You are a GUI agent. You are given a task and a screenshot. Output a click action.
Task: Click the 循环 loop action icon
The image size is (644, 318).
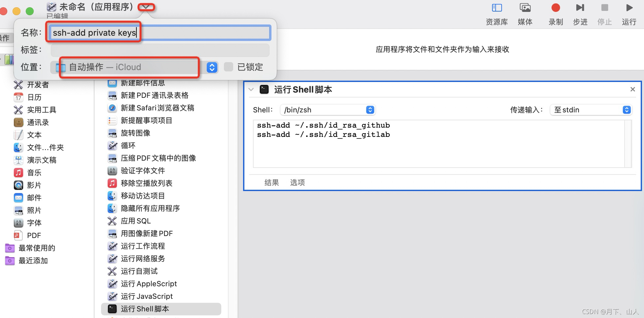click(112, 146)
